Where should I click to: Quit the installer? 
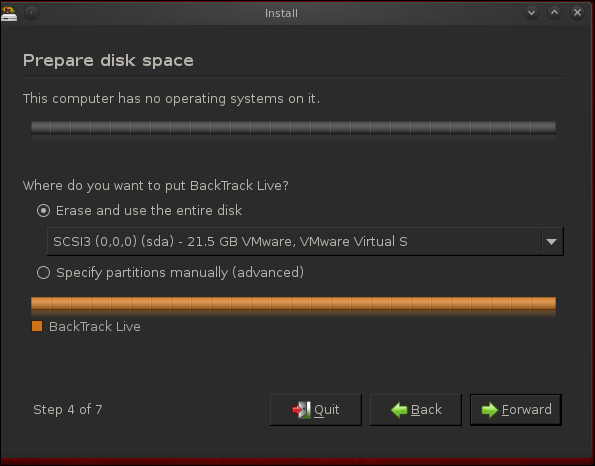coord(316,410)
